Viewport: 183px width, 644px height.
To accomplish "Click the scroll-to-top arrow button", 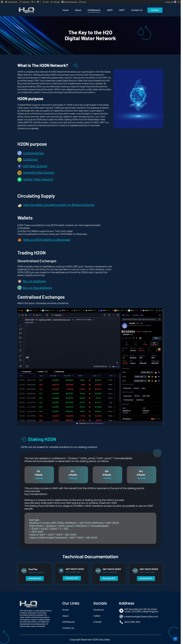I will [175, 638].
